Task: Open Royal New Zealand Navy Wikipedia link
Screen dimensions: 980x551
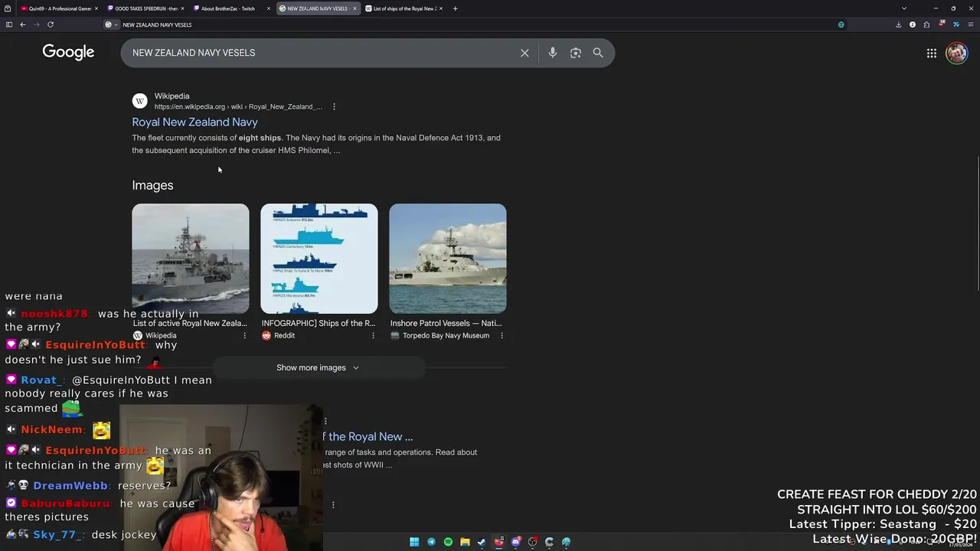Action: (194, 122)
